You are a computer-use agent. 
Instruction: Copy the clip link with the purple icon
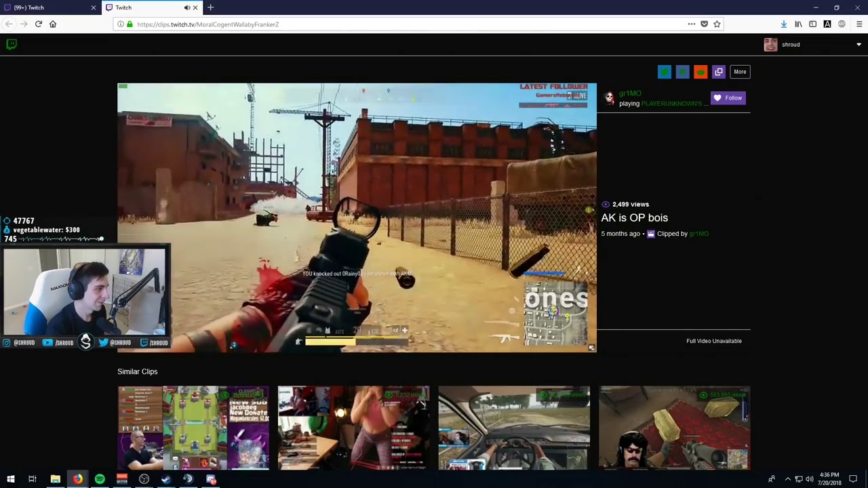(719, 72)
